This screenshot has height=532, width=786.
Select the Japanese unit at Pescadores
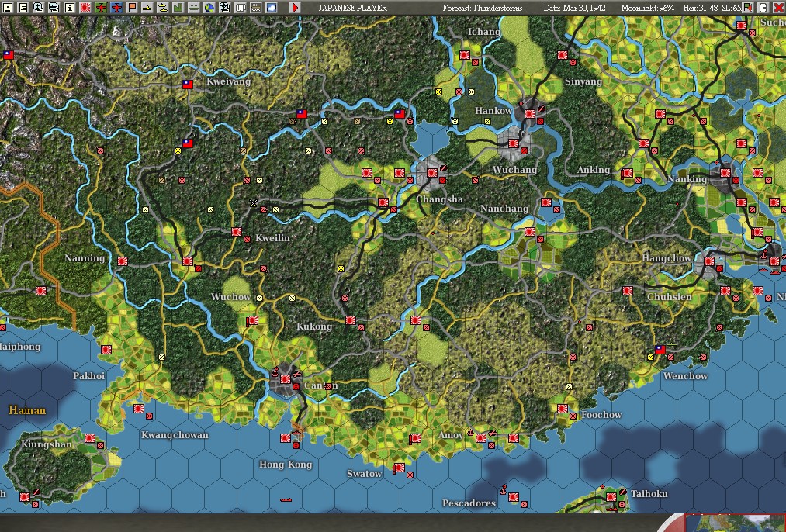tap(514, 497)
